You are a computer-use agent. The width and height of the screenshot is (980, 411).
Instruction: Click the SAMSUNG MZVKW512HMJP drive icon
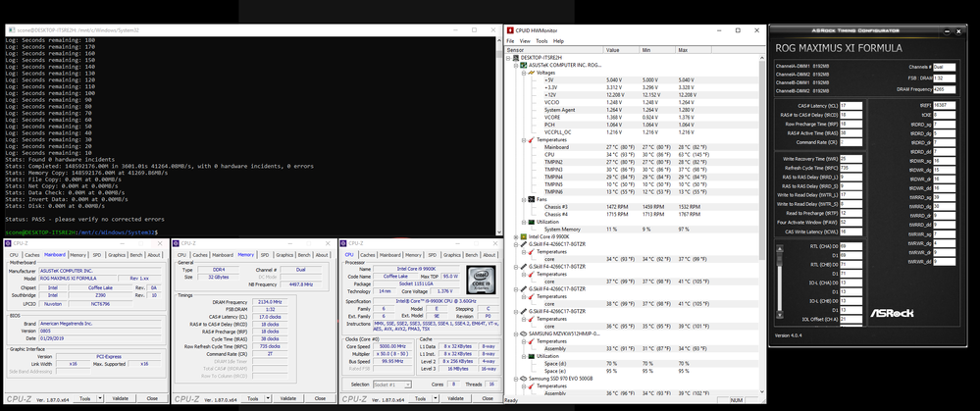(524, 334)
